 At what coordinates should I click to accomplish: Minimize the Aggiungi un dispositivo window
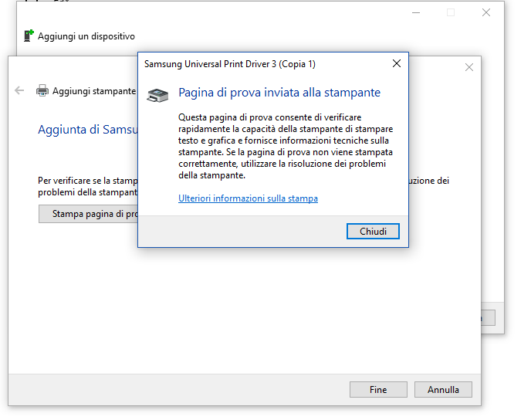pyautogui.click(x=416, y=12)
